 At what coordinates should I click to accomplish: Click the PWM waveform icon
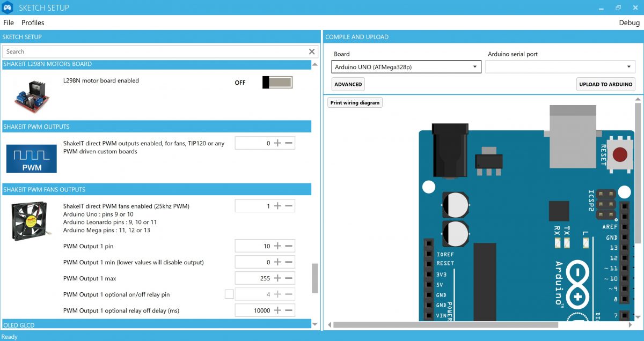pyautogui.click(x=31, y=158)
